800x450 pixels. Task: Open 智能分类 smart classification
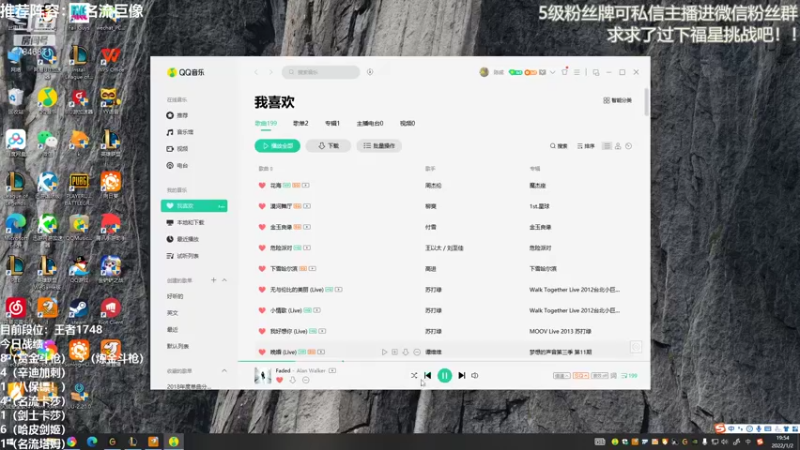pos(618,101)
